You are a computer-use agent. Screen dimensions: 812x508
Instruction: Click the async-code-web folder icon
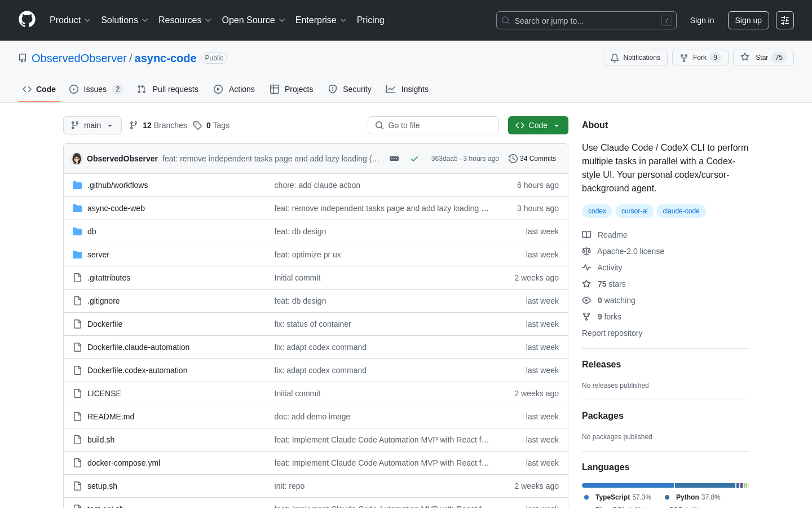pyautogui.click(x=77, y=208)
